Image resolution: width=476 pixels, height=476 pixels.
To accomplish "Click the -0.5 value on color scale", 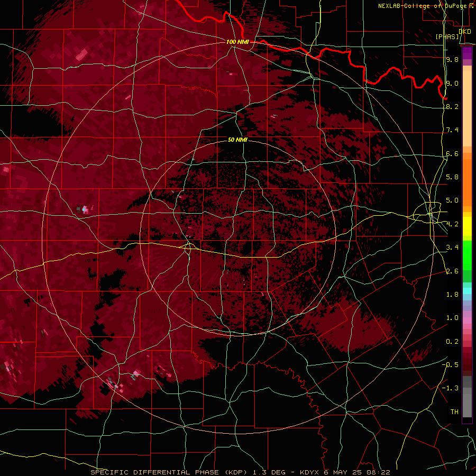I will tap(450, 364).
